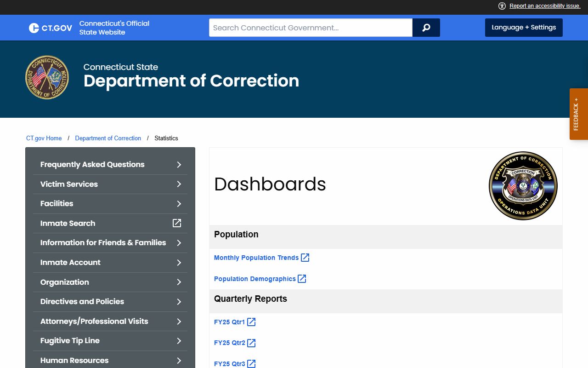
Task: Click the CT.GOV logo
Action: 51,28
